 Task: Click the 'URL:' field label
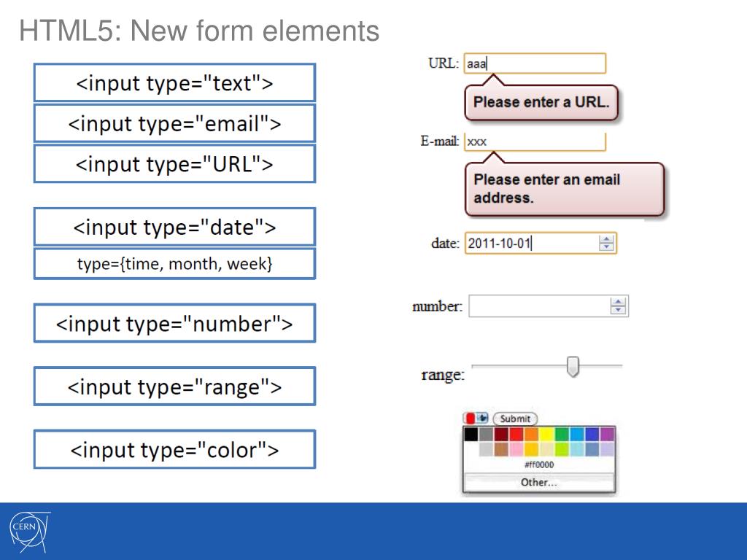click(x=443, y=63)
